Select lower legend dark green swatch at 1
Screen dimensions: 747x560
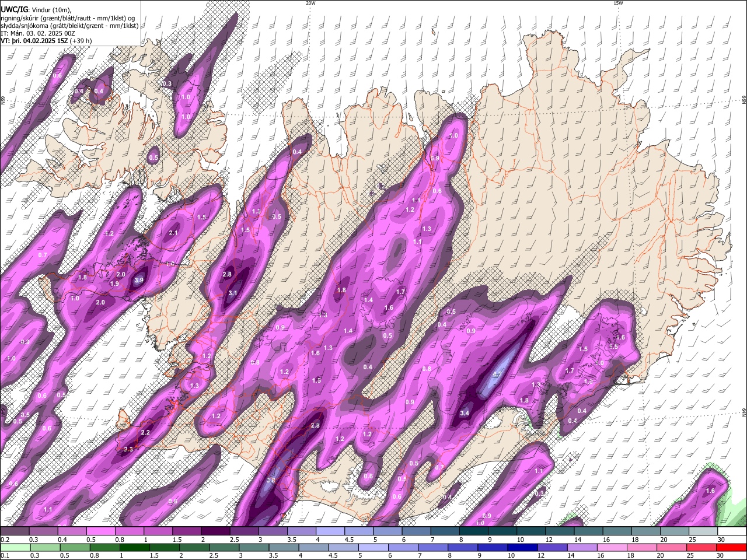click(134, 547)
